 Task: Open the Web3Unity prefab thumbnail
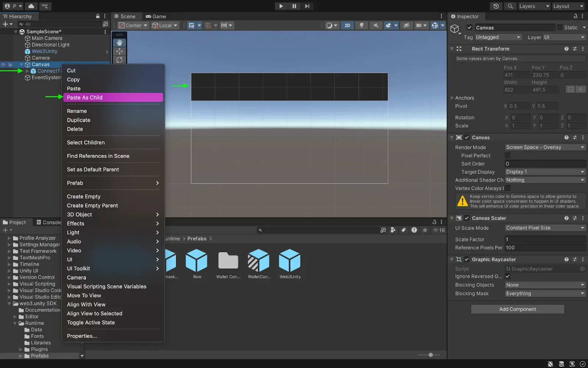(x=290, y=261)
